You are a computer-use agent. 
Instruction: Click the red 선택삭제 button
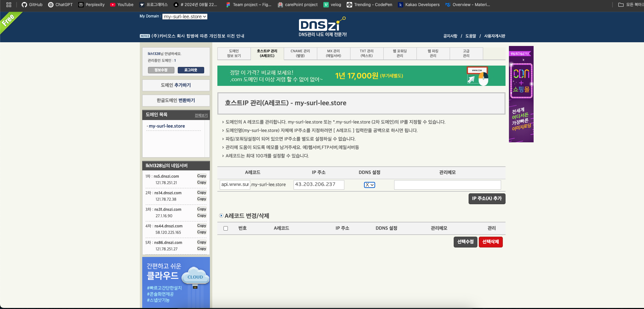coord(491,242)
